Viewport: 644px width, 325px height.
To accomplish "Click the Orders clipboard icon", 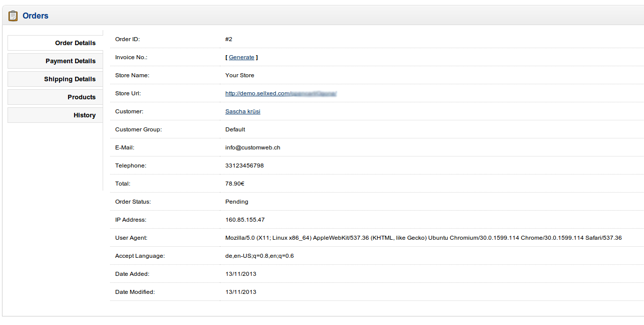I will click(13, 16).
